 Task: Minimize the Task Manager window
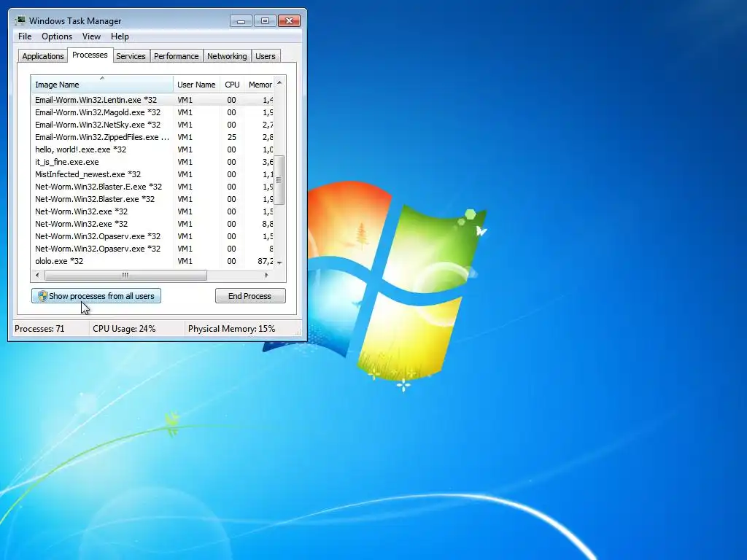click(x=241, y=21)
